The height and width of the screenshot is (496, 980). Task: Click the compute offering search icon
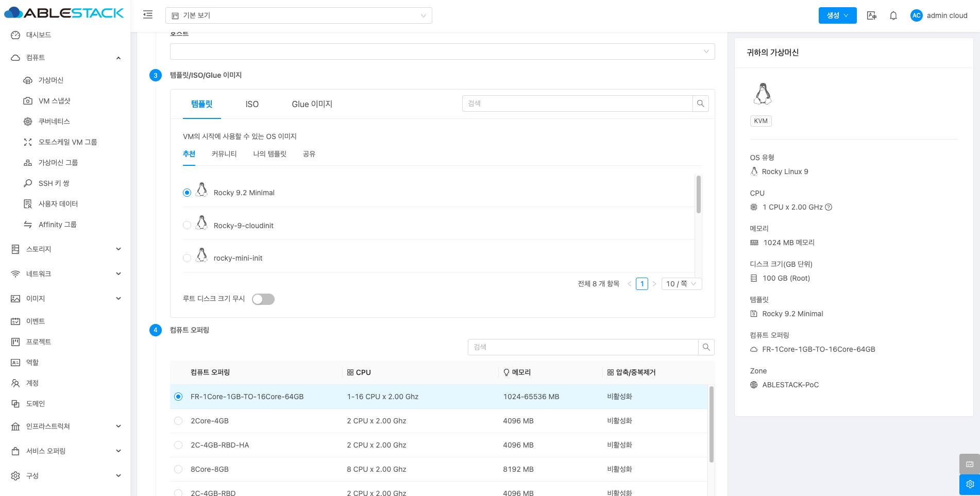click(x=706, y=347)
